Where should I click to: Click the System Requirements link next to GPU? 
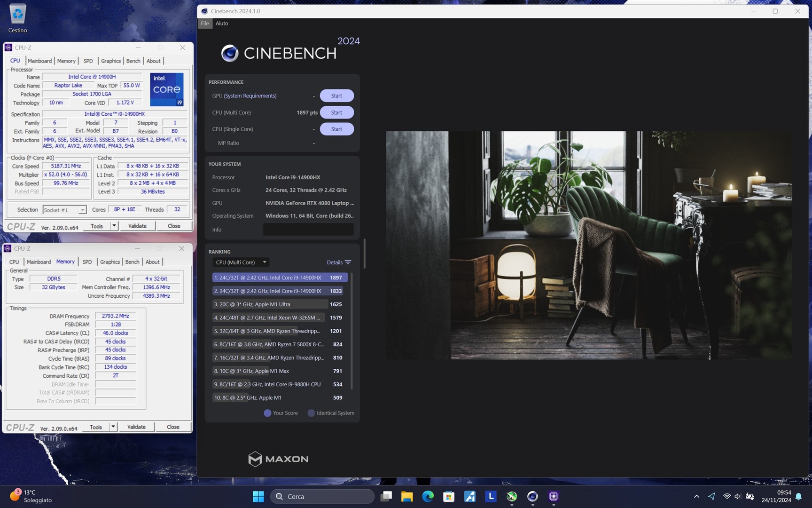(250, 96)
